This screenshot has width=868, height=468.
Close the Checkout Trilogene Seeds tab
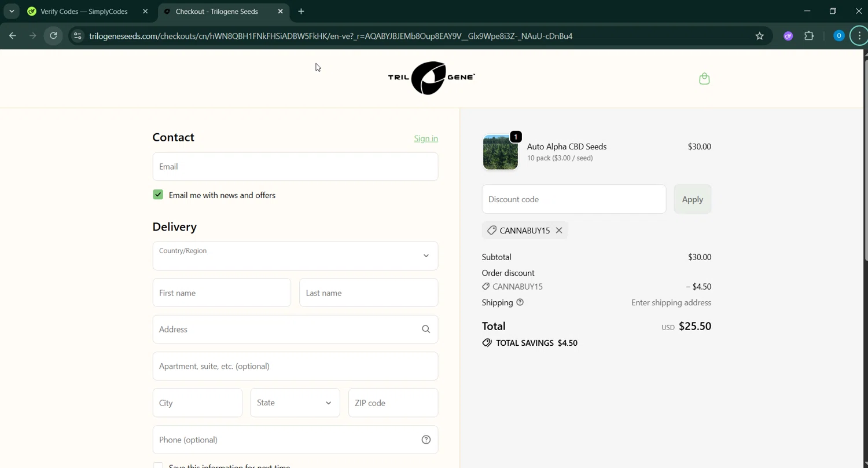(x=281, y=12)
